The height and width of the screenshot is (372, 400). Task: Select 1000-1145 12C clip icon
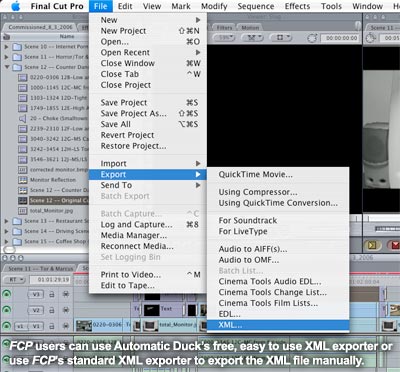(22, 88)
